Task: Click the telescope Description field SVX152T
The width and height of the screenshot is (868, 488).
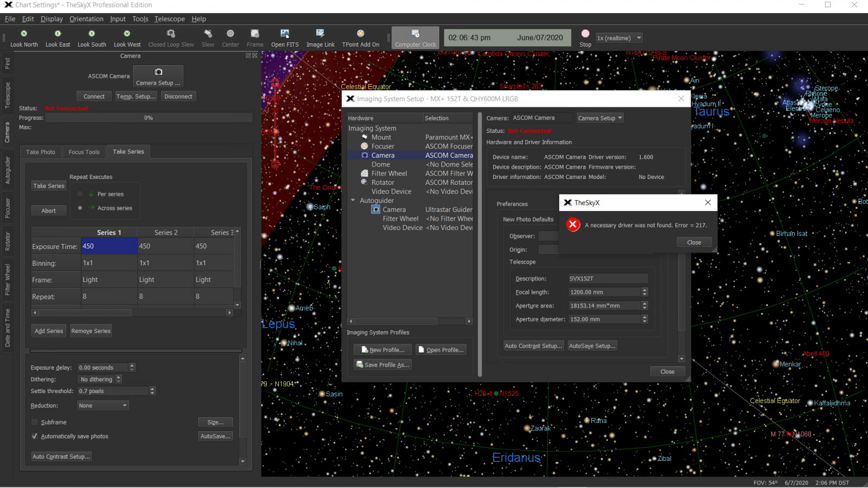Action: coord(608,279)
